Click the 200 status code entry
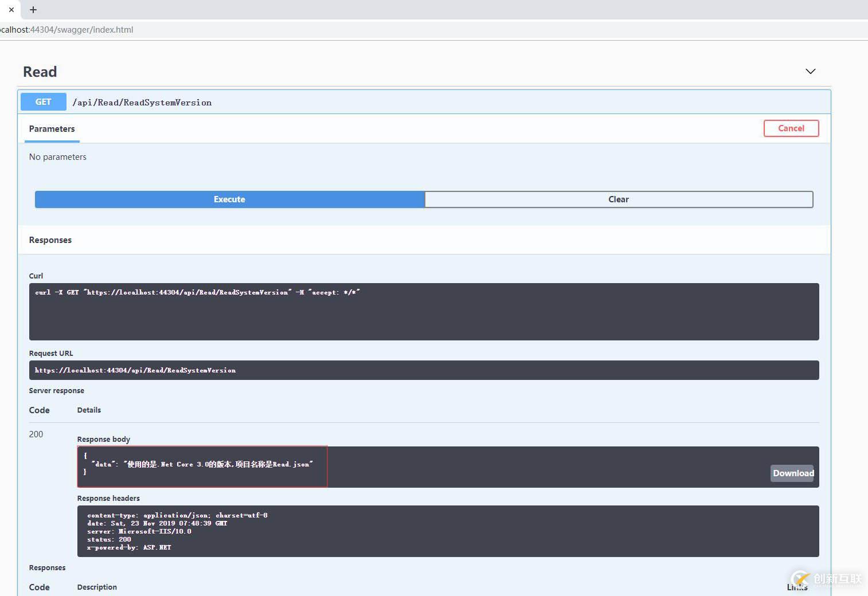This screenshot has height=596, width=868. point(36,434)
